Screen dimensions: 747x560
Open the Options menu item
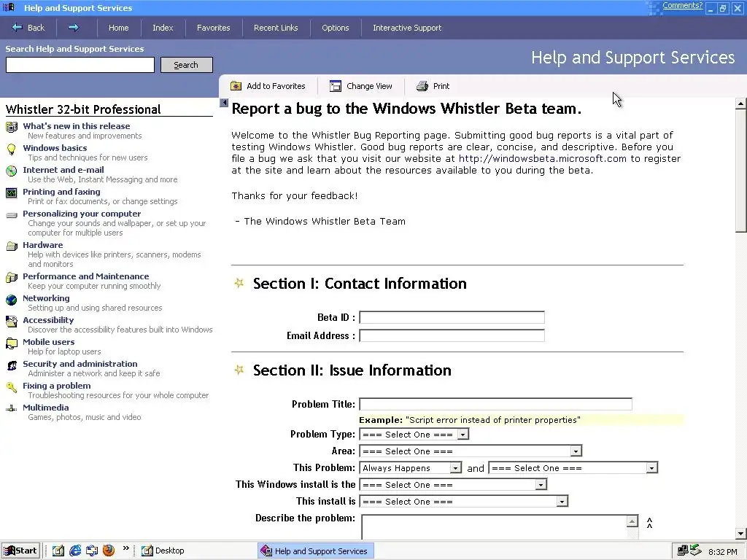click(x=336, y=28)
